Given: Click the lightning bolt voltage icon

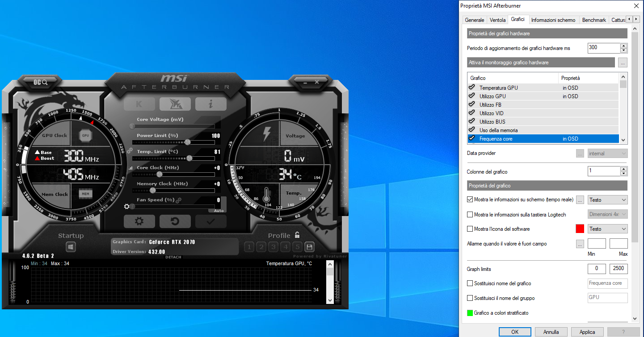Looking at the screenshot, I should click(x=267, y=133).
